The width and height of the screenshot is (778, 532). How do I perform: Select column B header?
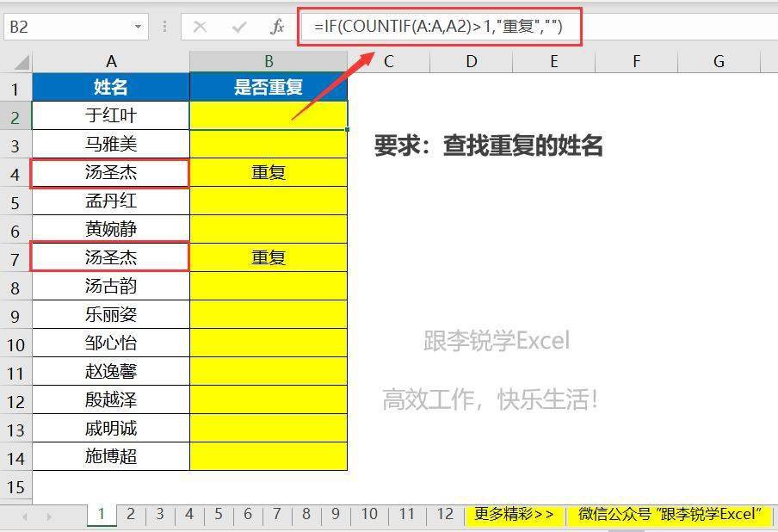pos(269,61)
